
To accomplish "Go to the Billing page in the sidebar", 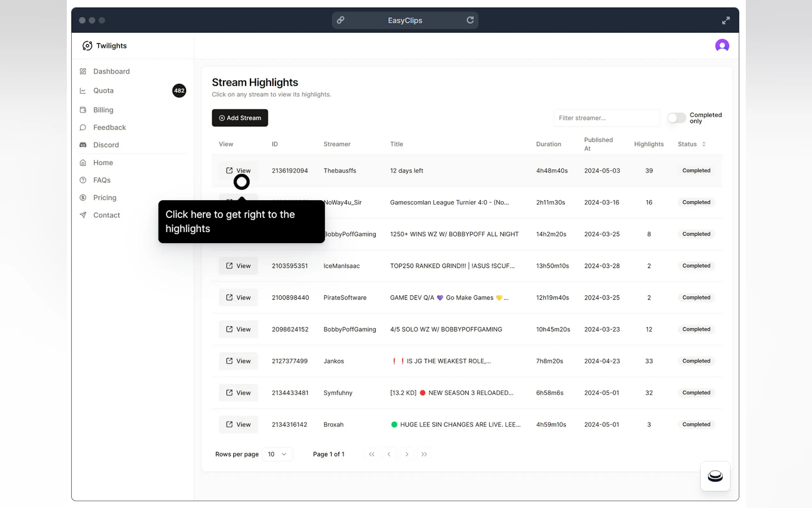I will tap(103, 110).
